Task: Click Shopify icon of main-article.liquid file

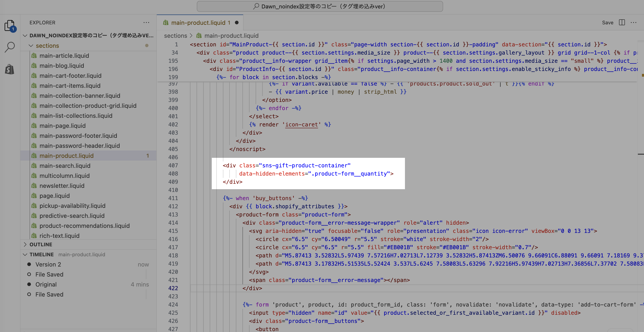Action: (34, 55)
